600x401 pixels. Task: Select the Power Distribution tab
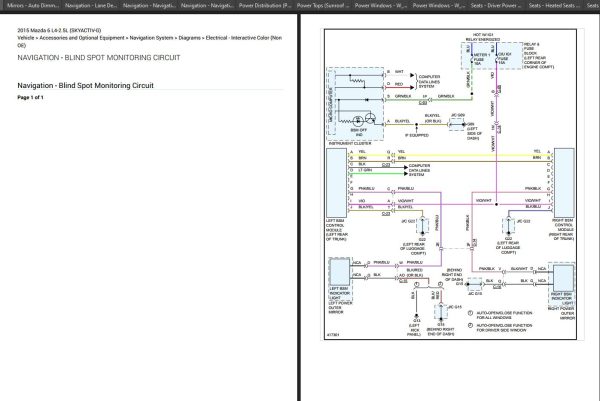264,6
